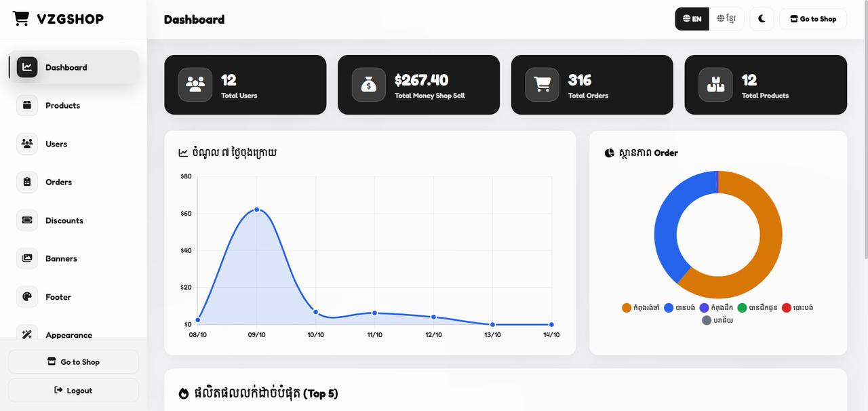This screenshot has width=868, height=411.
Task: Open Footer via the palette icon
Action: coord(27,297)
